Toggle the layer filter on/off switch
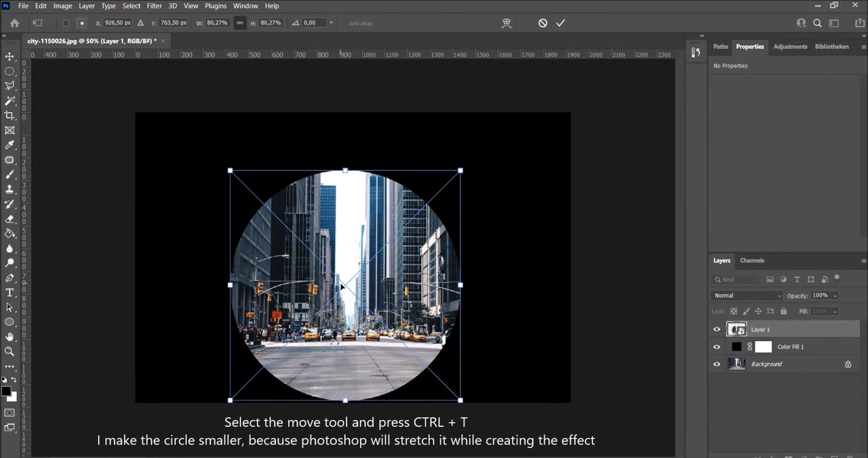 click(x=837, y=278)
